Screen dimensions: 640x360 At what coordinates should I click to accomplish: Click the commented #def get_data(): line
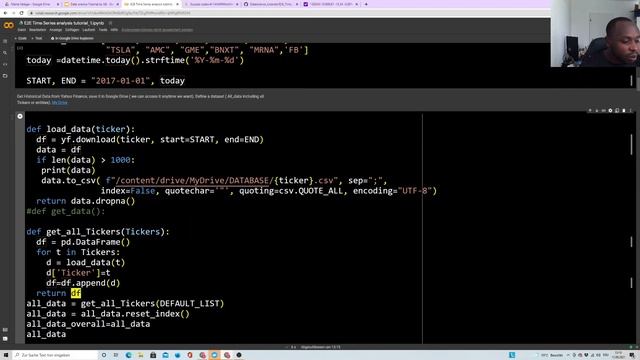(x=66, y=211)
